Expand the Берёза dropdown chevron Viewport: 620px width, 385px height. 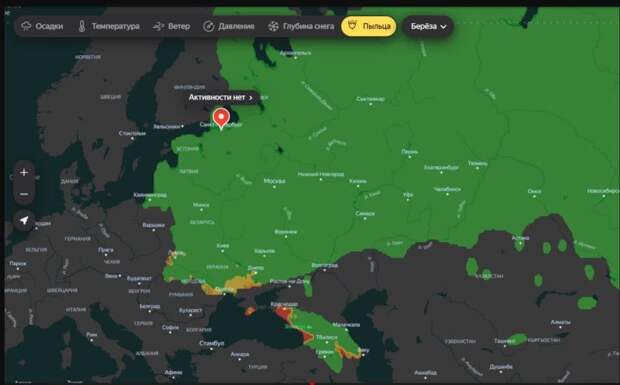tap(443, 27)
